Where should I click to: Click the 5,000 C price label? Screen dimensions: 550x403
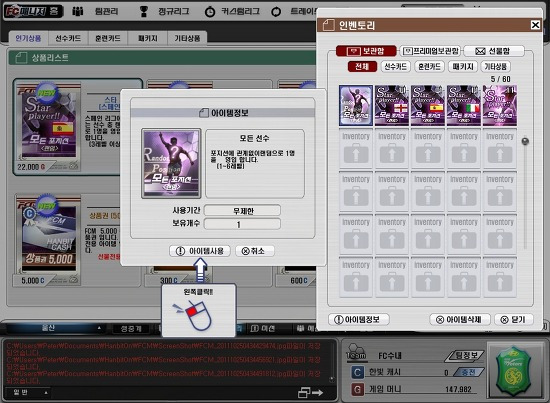click(33, 281)
